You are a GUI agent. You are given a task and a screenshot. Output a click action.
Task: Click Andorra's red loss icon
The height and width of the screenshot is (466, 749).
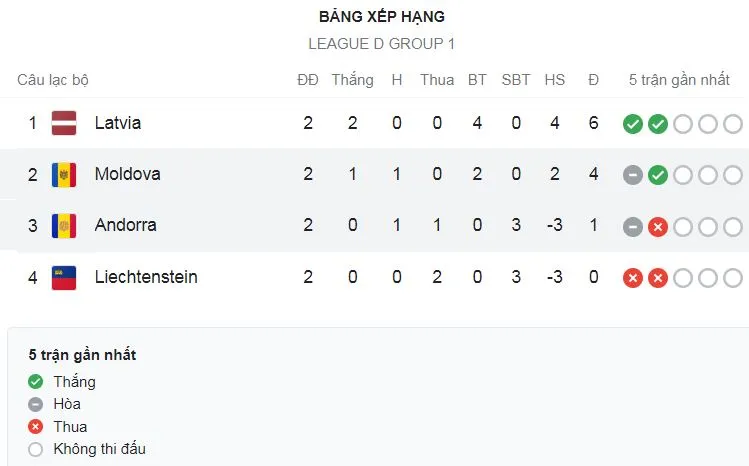click(657, 226)
